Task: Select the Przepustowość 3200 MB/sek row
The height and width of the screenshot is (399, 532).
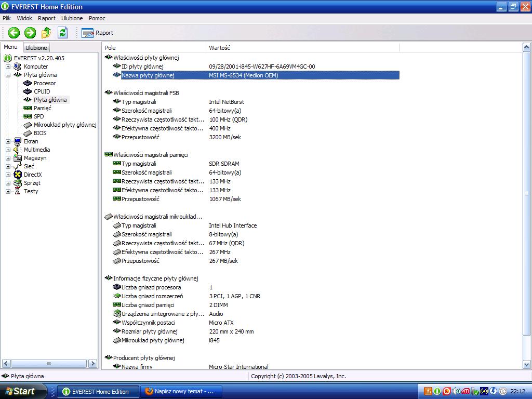Action: pyautogui.click(x=252, y=137)
